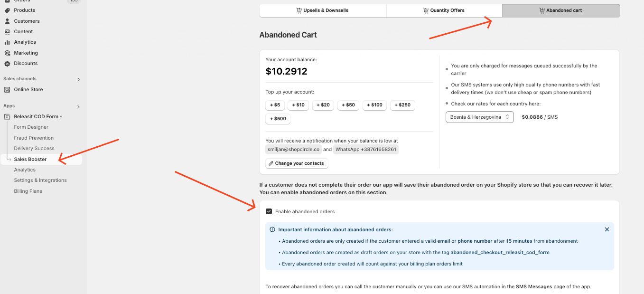The width and height of the screenshot is (644, 294).
Task: Switch to Quantity Offers tab
Action: (x=444, y=10)
